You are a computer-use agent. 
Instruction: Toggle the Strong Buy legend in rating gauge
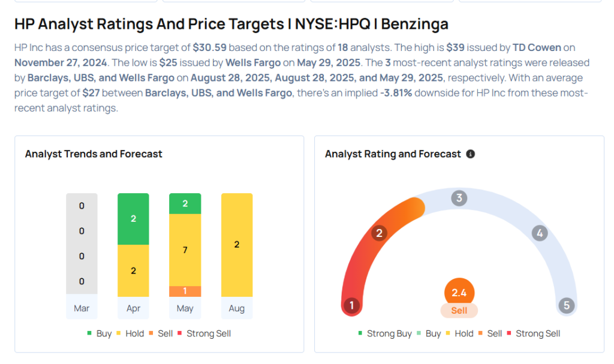click(x=385, y=333)
